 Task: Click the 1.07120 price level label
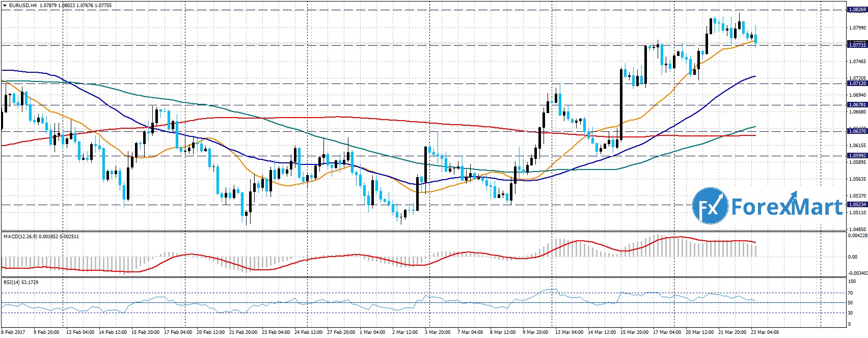(856, 83)
